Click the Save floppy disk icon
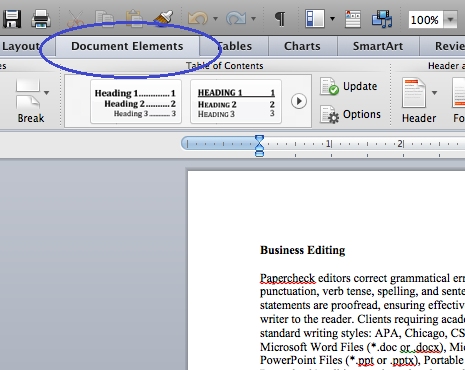Viewport: 465px width, 370px height. point(12,19)
